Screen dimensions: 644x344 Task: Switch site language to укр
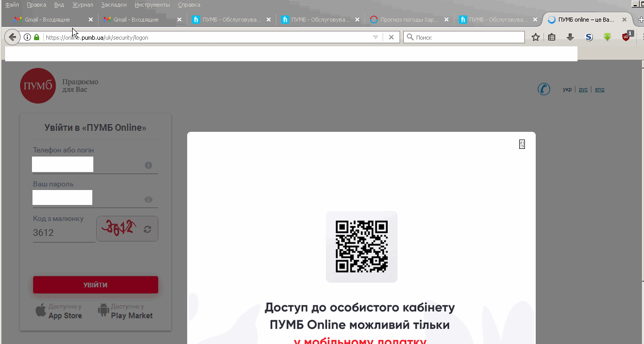tap(567, 89)
